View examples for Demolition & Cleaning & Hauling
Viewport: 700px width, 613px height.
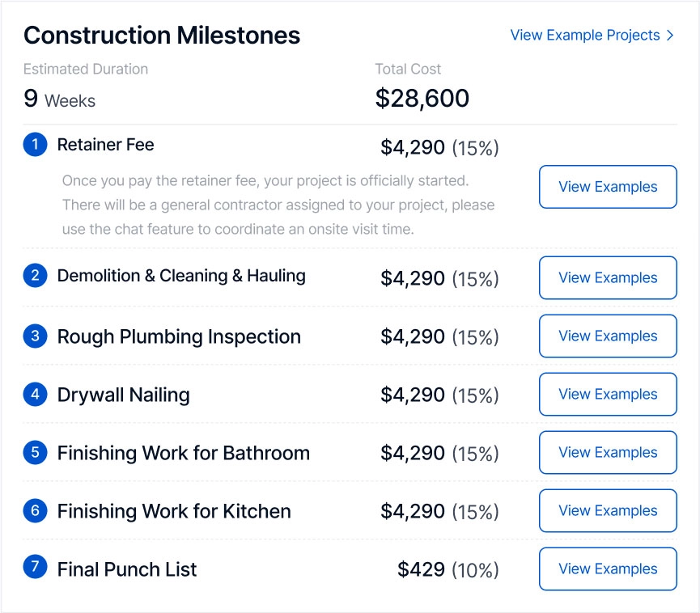click(x=608, y=277)
